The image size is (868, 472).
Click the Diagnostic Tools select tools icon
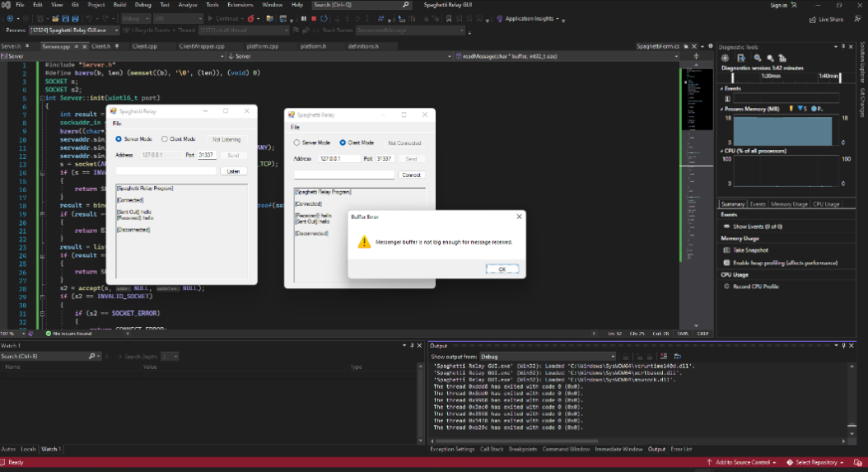pyautogui.click(x=740, y=58)
